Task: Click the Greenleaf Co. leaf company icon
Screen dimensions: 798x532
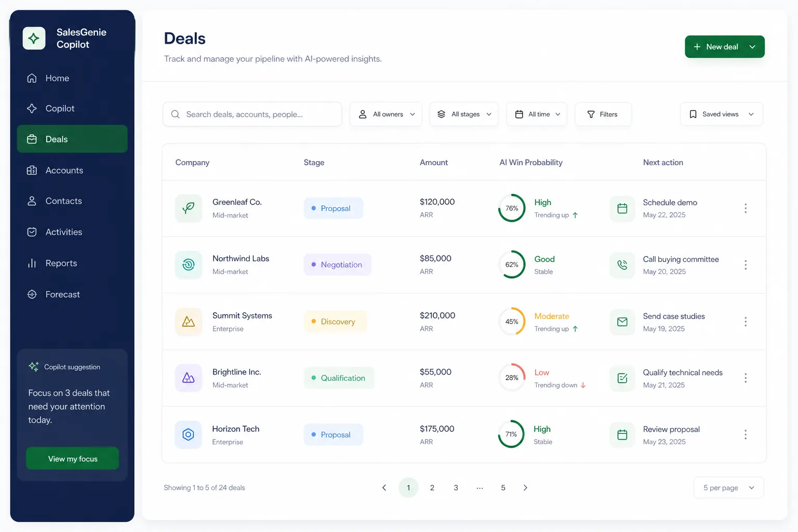Action: tap(189, 208)
